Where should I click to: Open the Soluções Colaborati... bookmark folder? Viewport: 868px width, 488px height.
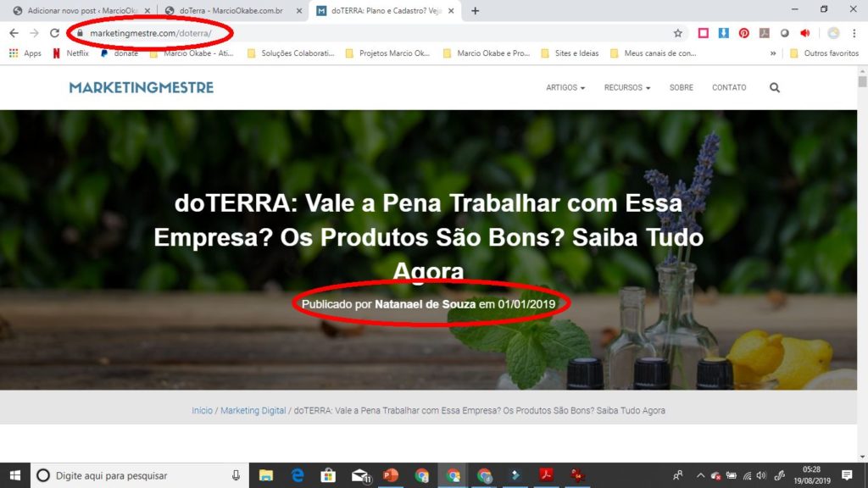tap(291, 53)
